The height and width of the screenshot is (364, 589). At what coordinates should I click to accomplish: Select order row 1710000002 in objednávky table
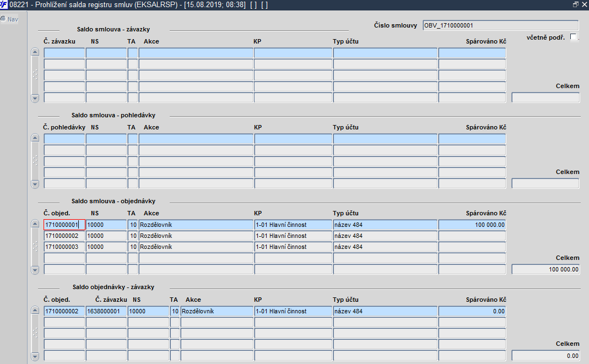[64, 236]
